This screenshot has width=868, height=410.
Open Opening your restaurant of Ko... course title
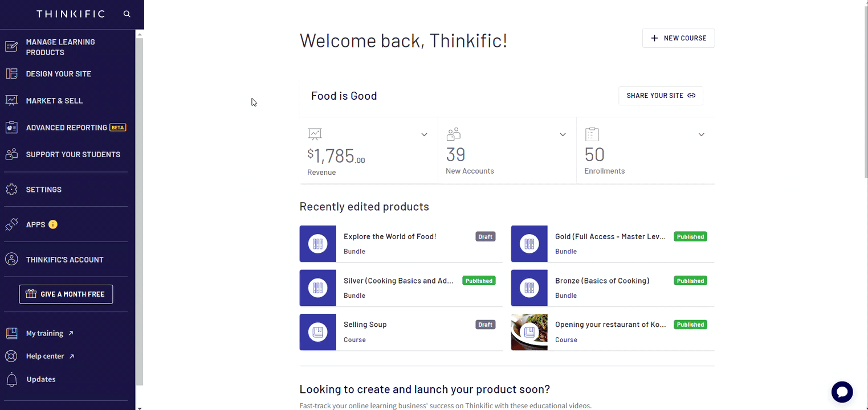tap(610, 325)
